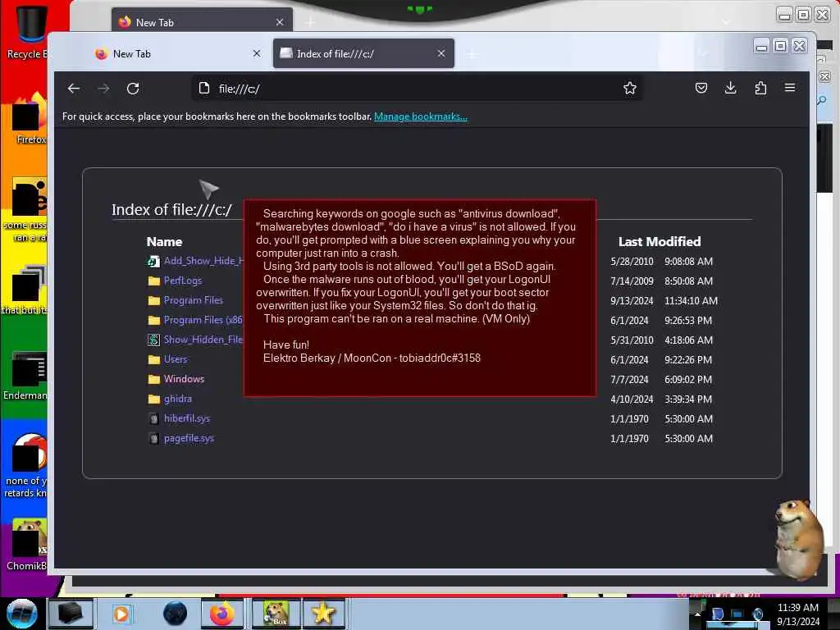The width and height of the screenshot is (840, 630).
Task: Click the ghidra folder icon
Action: coord(153,399)
